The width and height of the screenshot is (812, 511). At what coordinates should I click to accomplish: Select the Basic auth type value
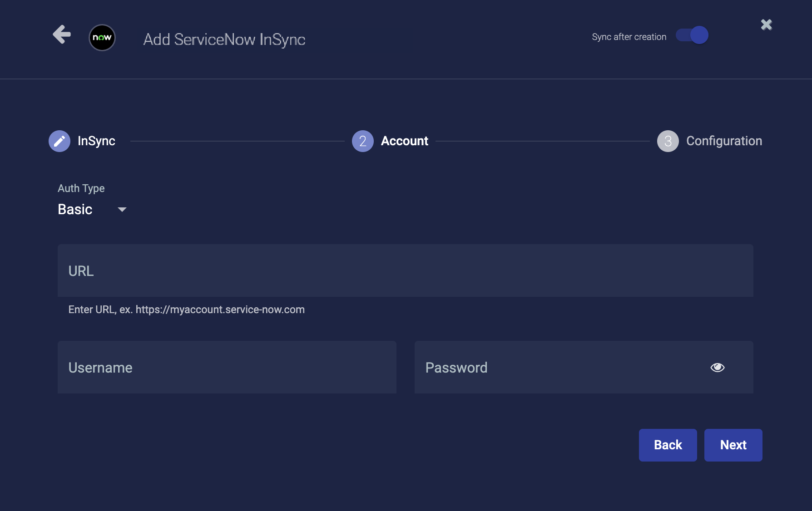click(x=75, y=210)
